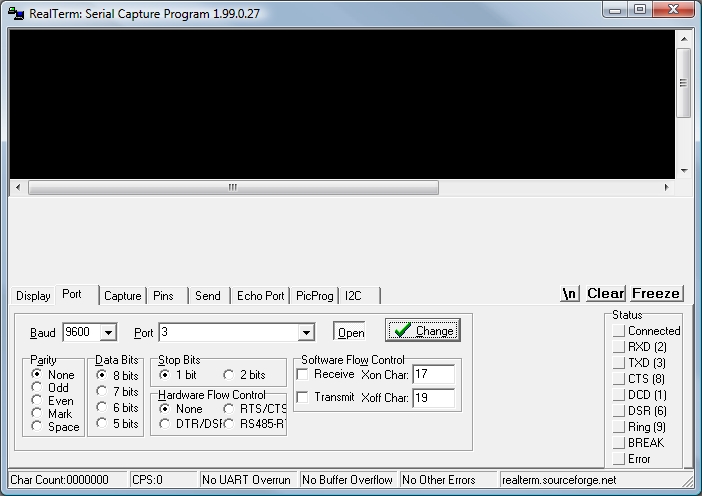Minimize the RealTerm window

615,9
